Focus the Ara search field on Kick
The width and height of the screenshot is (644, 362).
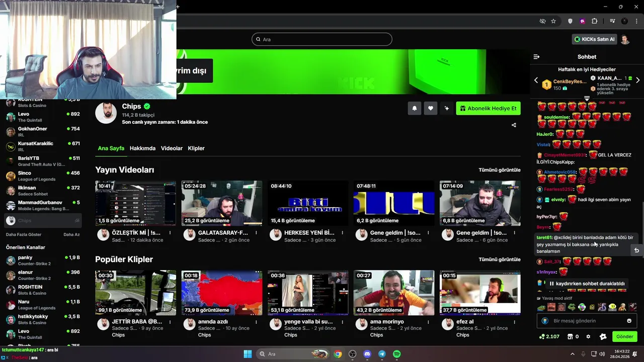pos(322,39)
